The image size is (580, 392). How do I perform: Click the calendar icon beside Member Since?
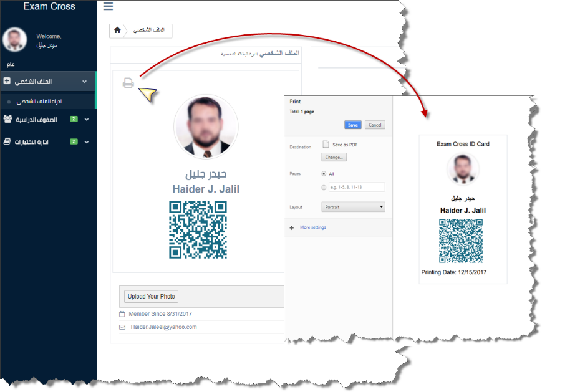point(122,314)
